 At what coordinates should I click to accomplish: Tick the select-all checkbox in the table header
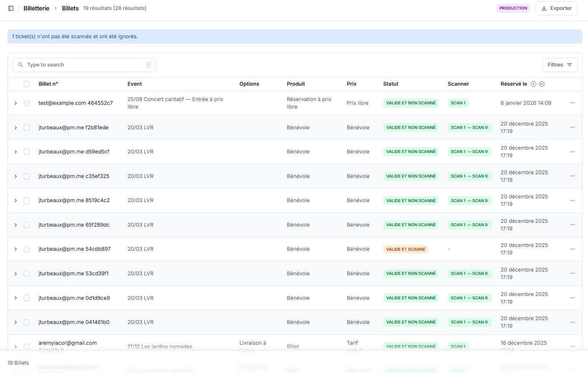click(x=27, y=84)
